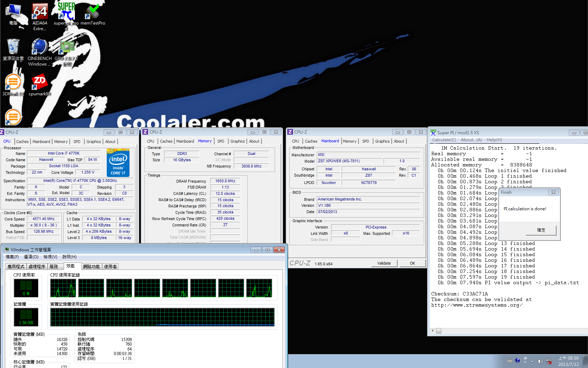The height and width of the screenshot is (368, 588).
Task: Show hidden tray icons arrow
Action: 532,361
